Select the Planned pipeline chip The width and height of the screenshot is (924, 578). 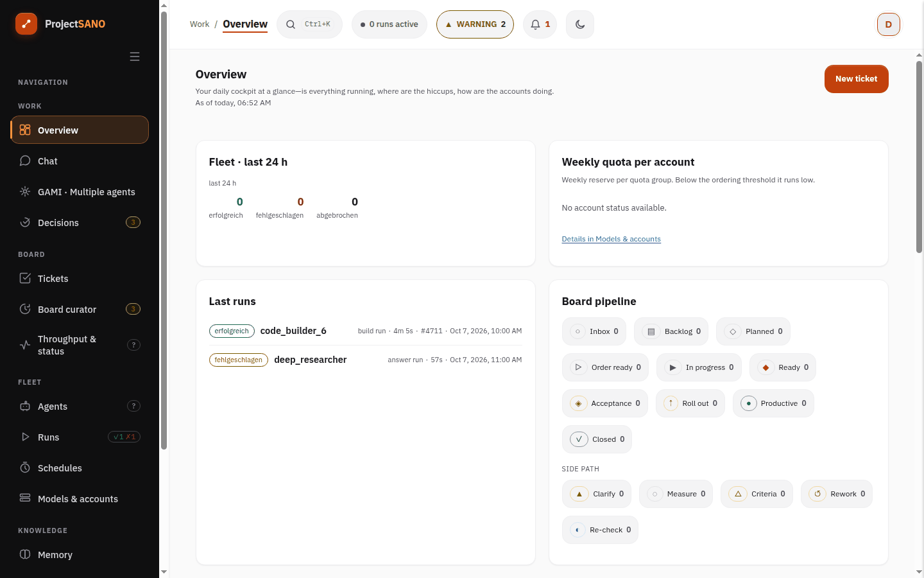(753, 331)
